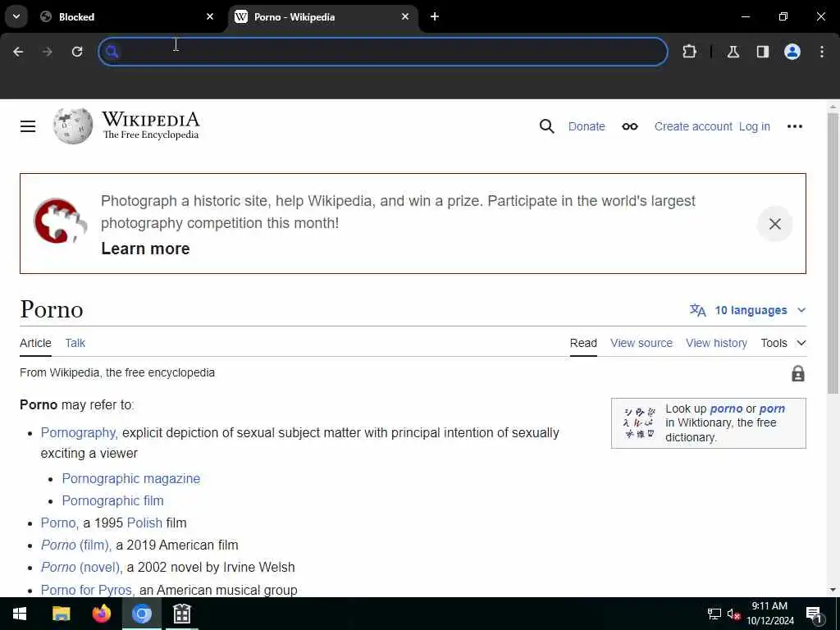The height and width of the screenshot is (630, 840).
Task: Click the translate languages icon
Action: click(x=697, y=310)
